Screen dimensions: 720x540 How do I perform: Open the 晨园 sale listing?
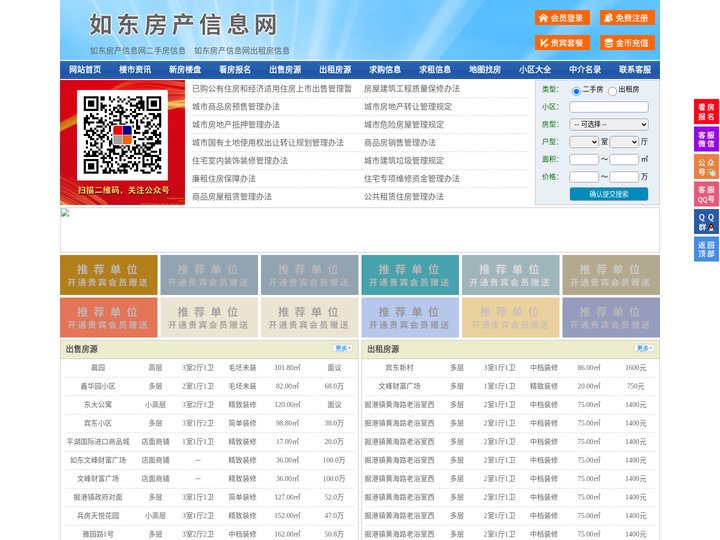point(98,368)
